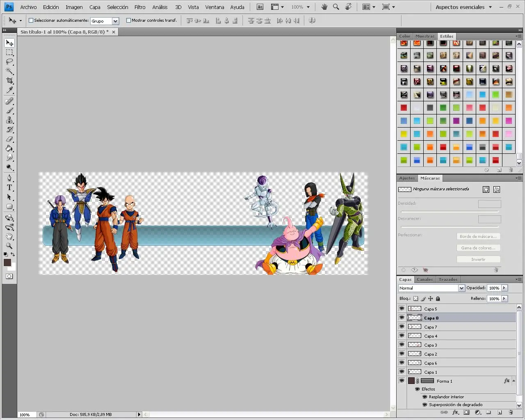Screen dimensions: 525x420
Task: Select the Hand tool in toolbox
Action: 9,237
